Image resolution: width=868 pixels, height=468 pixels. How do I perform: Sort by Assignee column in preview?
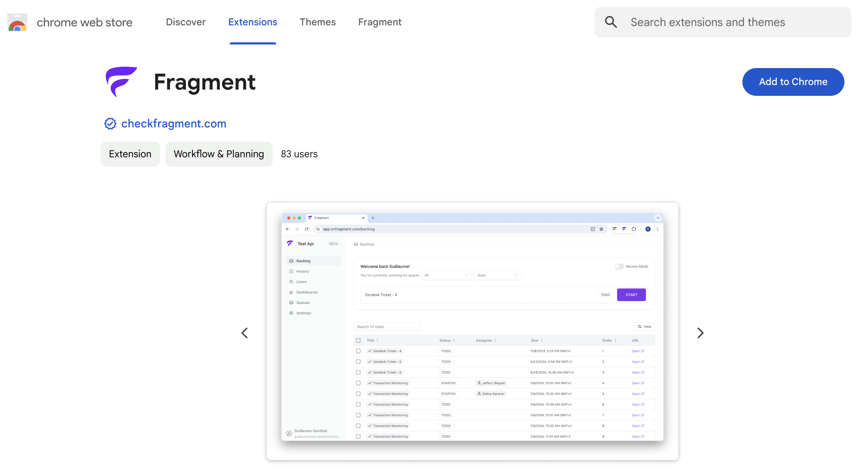(x=486, y=341)
